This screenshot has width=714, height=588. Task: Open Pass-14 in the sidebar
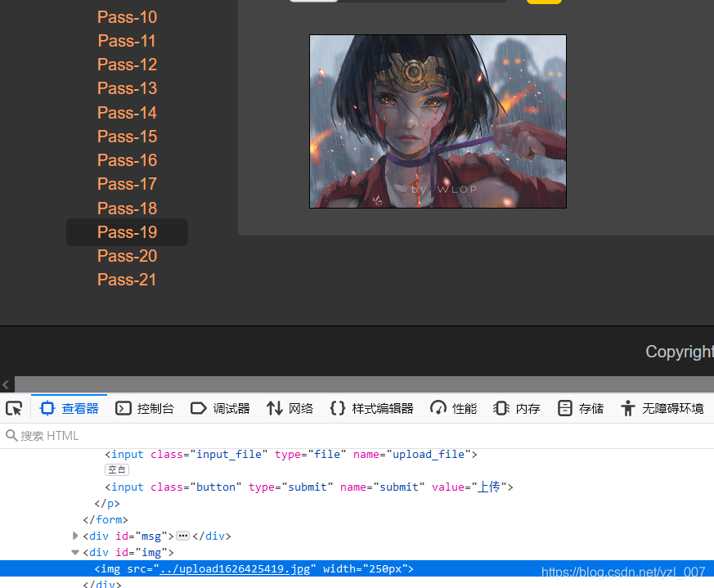pyautogui.click(x=127, y=113)
